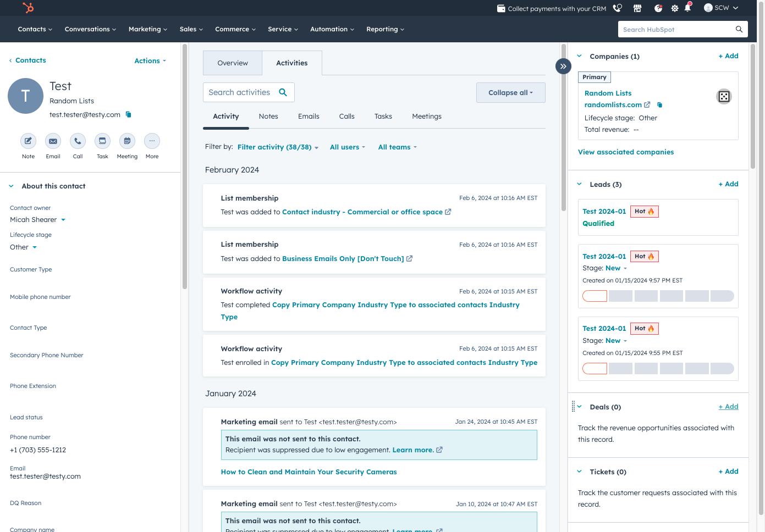
Task: Switch to the Overview tab
Action: [x=233, y=63]
